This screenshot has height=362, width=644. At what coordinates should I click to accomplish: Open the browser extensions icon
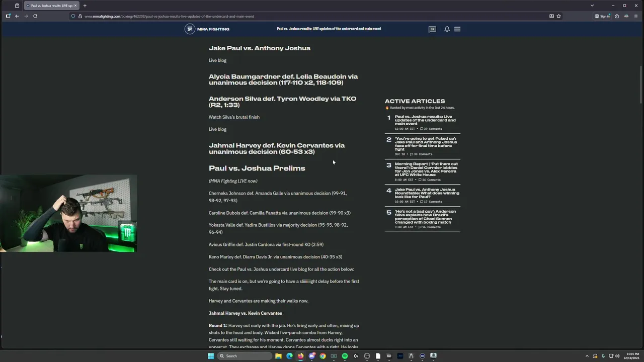[x=617, y=16]
